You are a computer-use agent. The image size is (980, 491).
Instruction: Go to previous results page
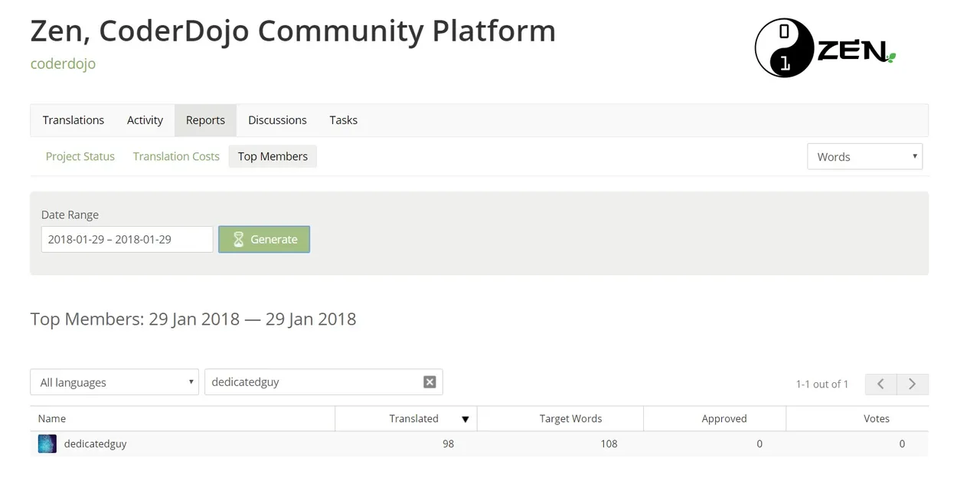(880, 384)
